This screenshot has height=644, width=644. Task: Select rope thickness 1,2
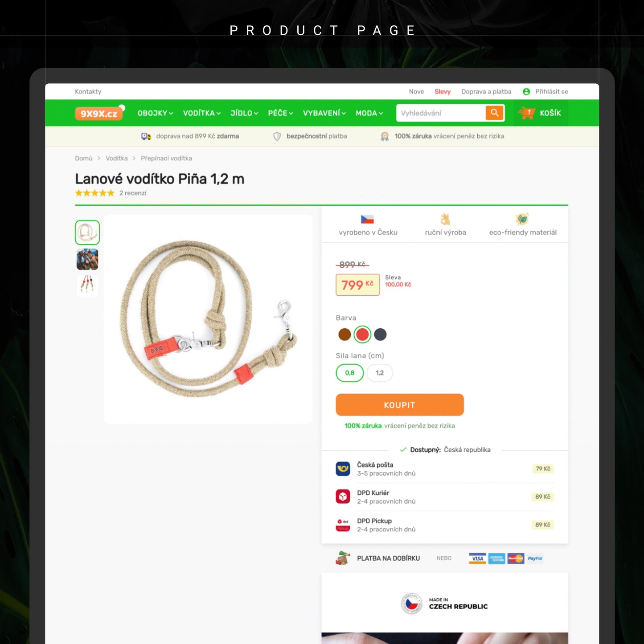pos(380,373)
